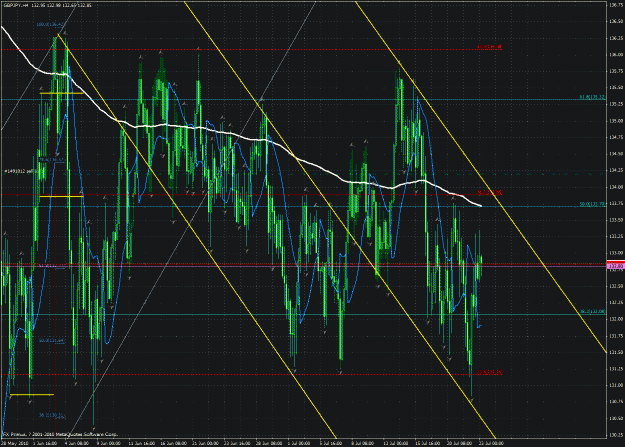Select the red label on top red dashed line
Image resolution: width=625 pixels, height=447 pixels.
coord(490,47)
